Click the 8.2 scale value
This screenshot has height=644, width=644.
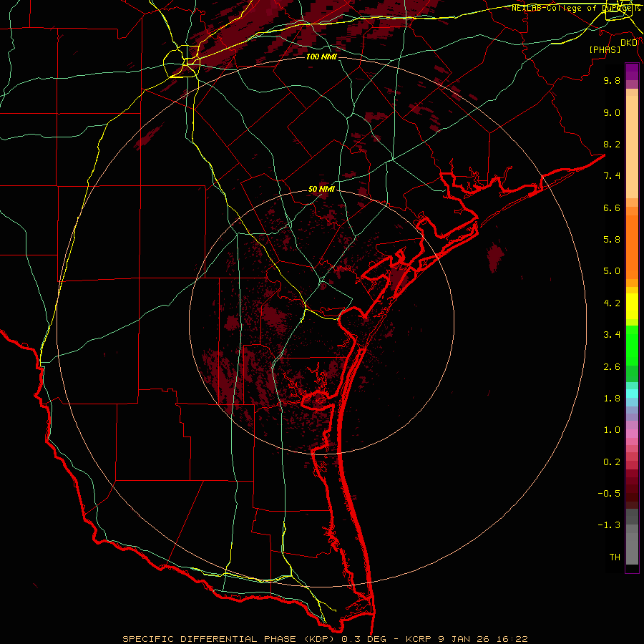[x=612, y=144]
